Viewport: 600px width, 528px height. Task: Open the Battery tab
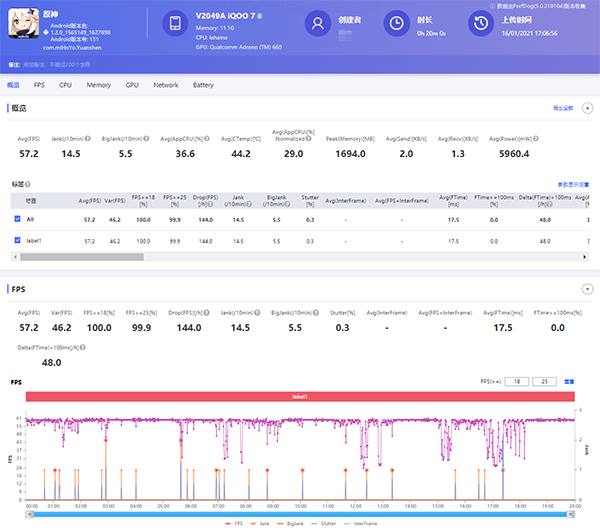click(203, 85)
